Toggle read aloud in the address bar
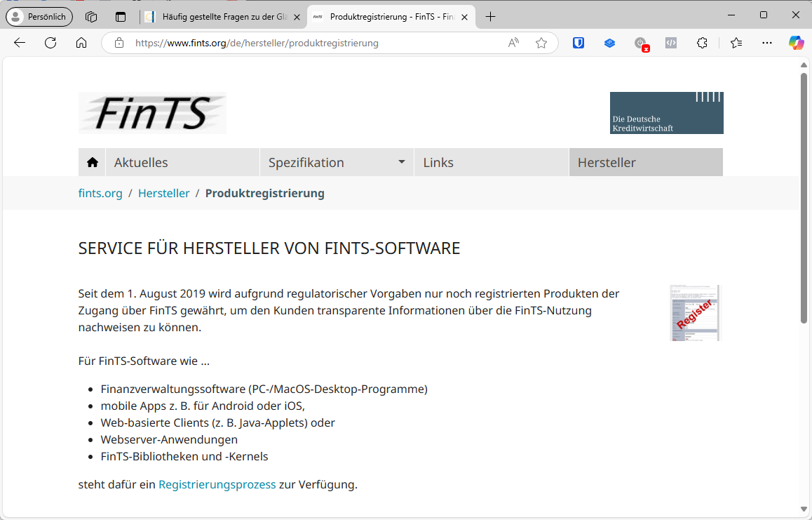Screen dimensions: 812x520 coord(513,43)
